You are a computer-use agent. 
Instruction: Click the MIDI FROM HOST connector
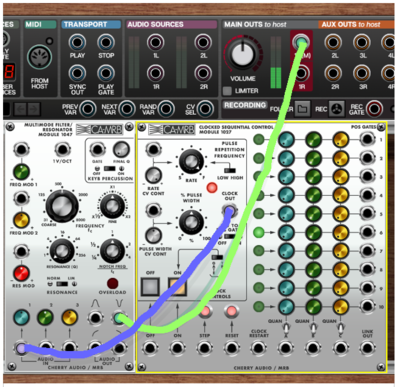point(39,57)
